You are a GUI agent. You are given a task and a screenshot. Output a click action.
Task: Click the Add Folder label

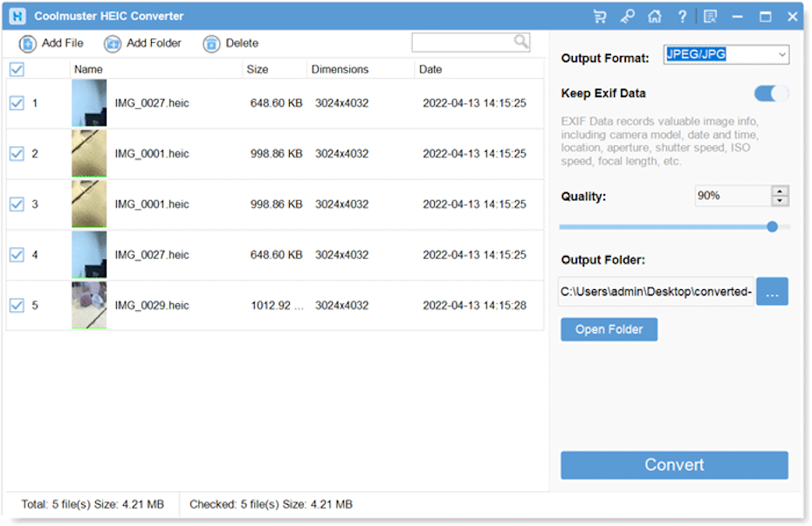[154, 43]
